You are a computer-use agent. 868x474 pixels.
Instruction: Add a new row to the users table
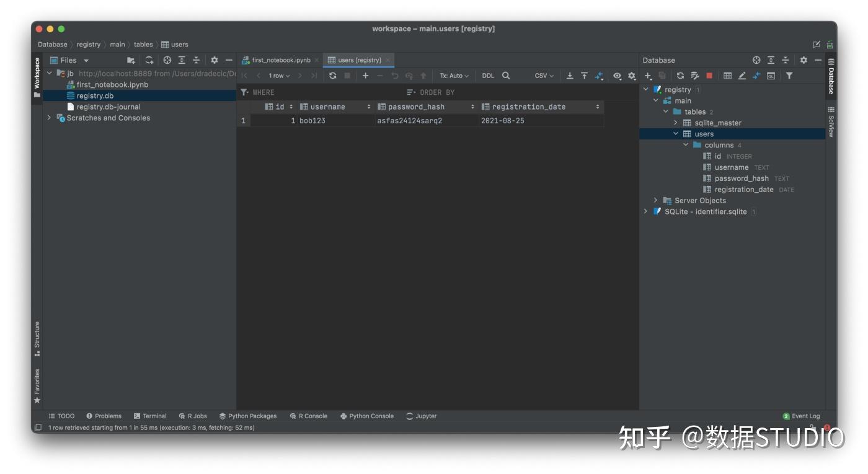click(x=365, y=75)
